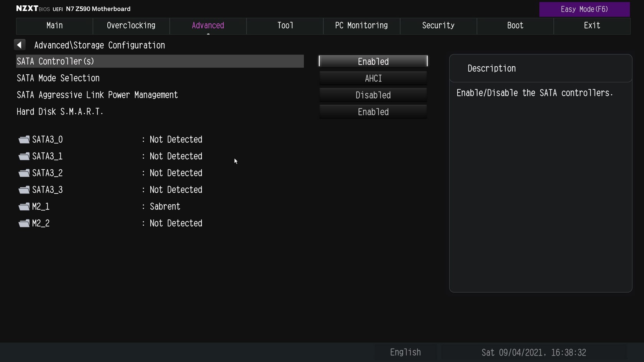Open the M2_2 entry
Screen dimensions: 644x362
(41, 223)
